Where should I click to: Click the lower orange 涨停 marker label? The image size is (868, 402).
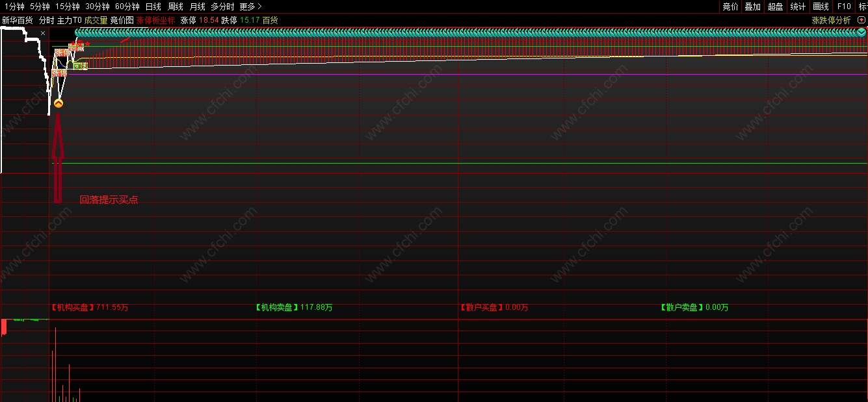[59, 73]
